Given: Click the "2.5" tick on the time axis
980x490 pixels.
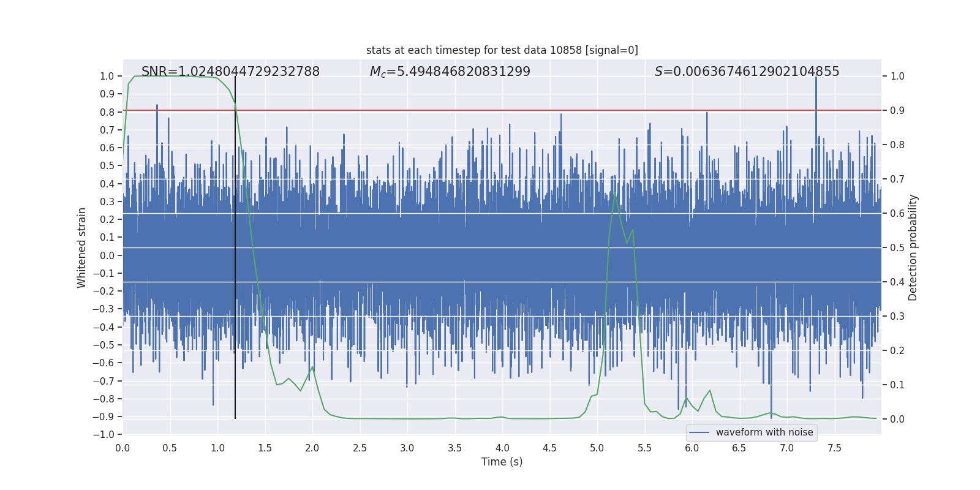Looking at the screenshot, I should [x=360, y=448].
